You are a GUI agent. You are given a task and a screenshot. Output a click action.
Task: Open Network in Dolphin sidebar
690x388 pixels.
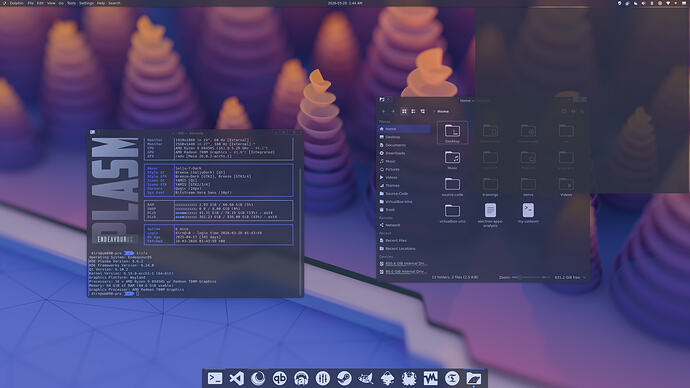pos(404,225)
